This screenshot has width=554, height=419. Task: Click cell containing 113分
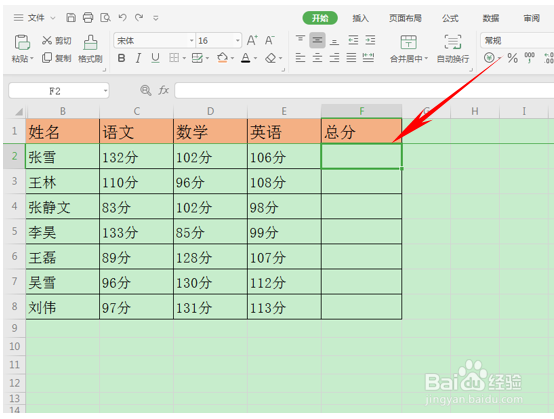[x=284, y=307]
